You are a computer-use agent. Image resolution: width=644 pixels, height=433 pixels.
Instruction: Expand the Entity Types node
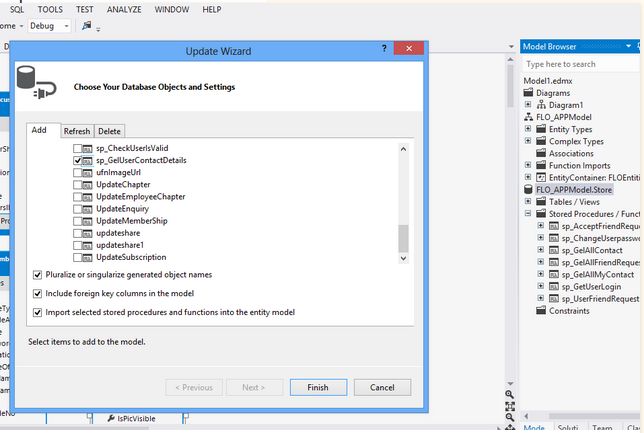pos(528,129)
